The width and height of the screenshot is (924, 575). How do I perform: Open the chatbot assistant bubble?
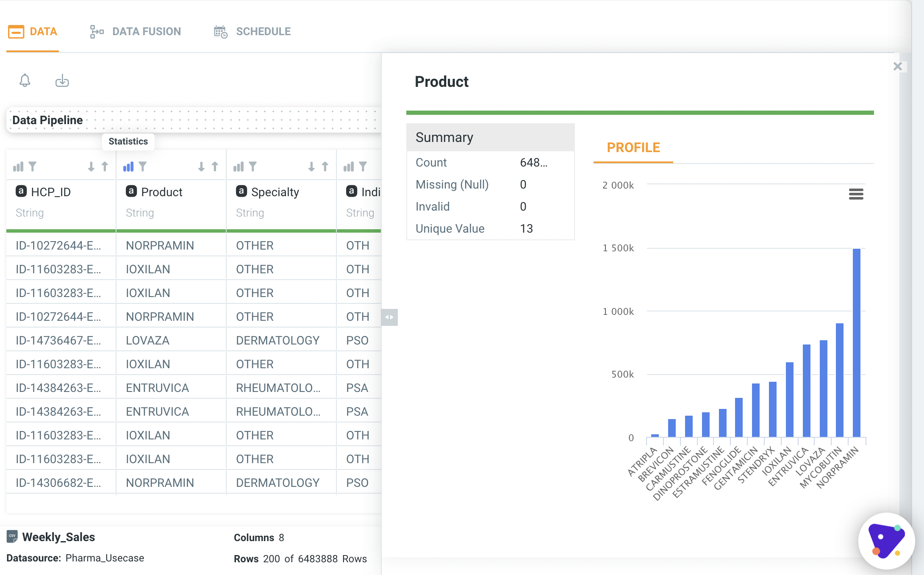[x=886, y=541]
